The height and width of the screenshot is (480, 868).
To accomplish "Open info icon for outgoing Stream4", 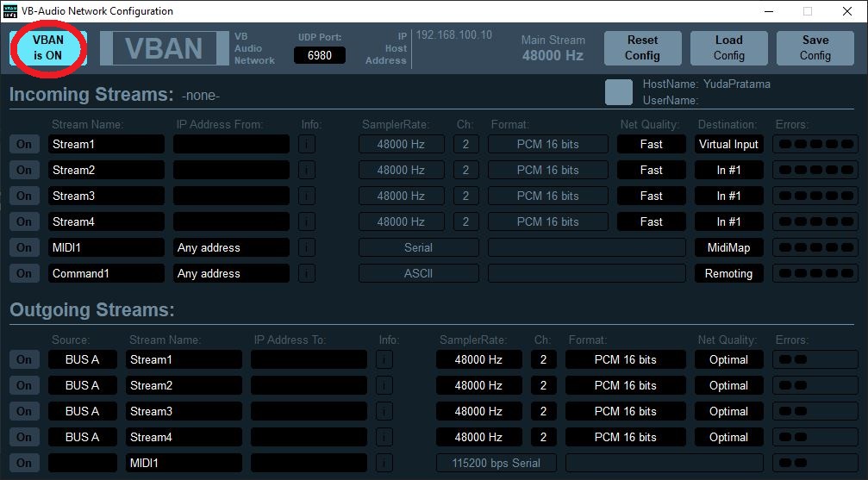I will [x=384, y=437].
